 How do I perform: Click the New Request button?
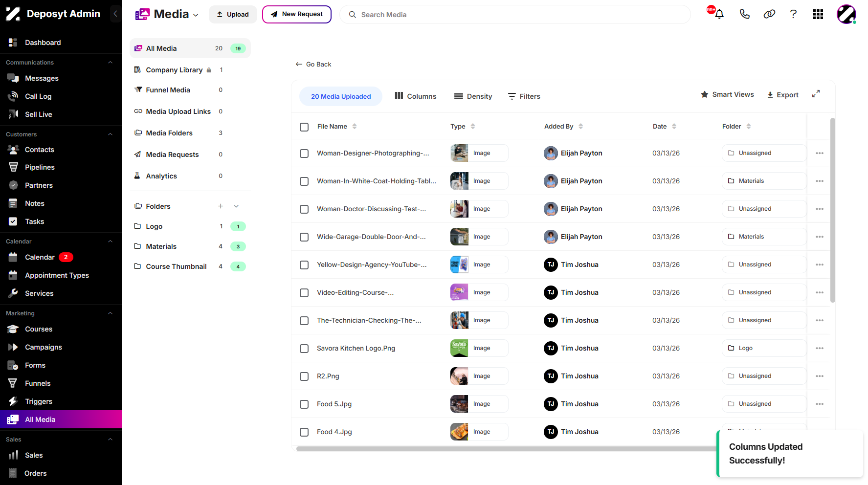[297, 14]
